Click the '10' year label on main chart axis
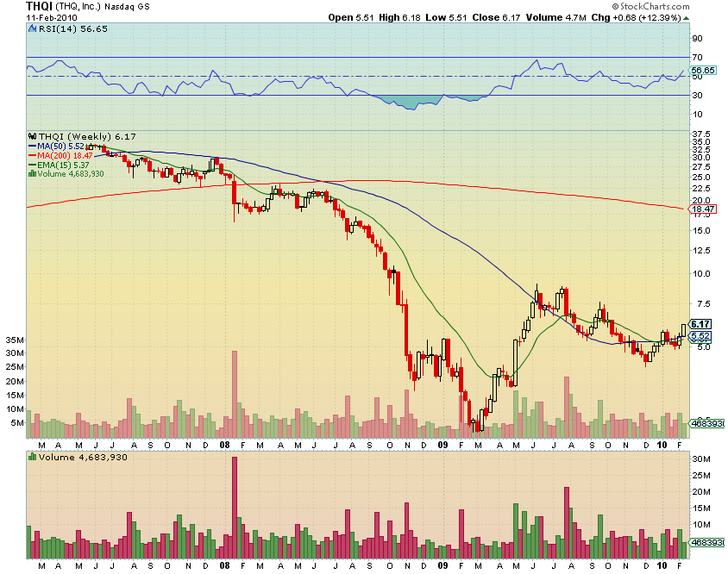This screenshot has width=728, height=574. pyautogui.click(x=662, y=445)
